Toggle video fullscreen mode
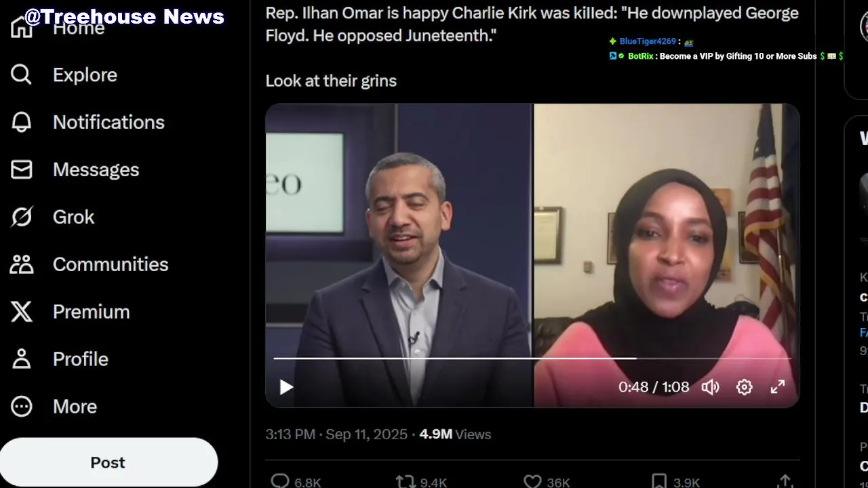 coord(778,387)
